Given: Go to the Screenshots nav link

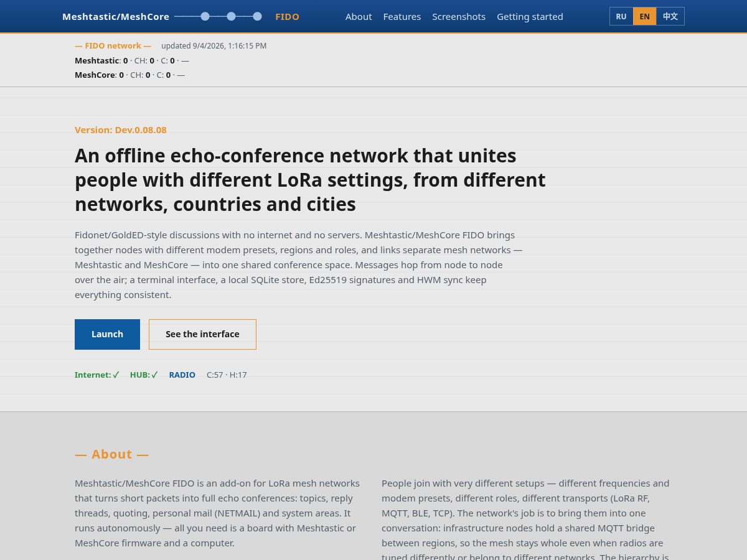Looking at the screenshot, I should [459, 17].
